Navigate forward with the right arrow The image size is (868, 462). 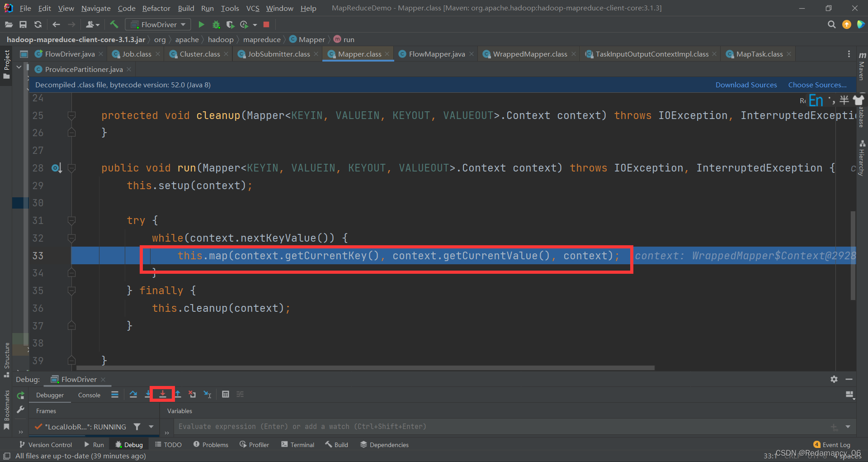click(x=71, y=24)
